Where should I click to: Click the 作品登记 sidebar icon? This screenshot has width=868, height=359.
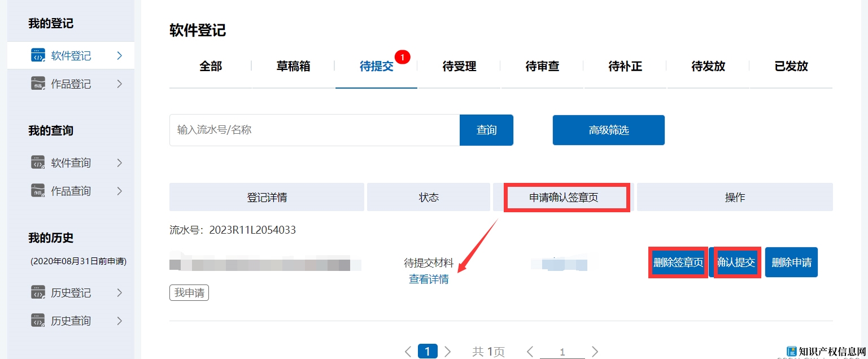(38, 84)
